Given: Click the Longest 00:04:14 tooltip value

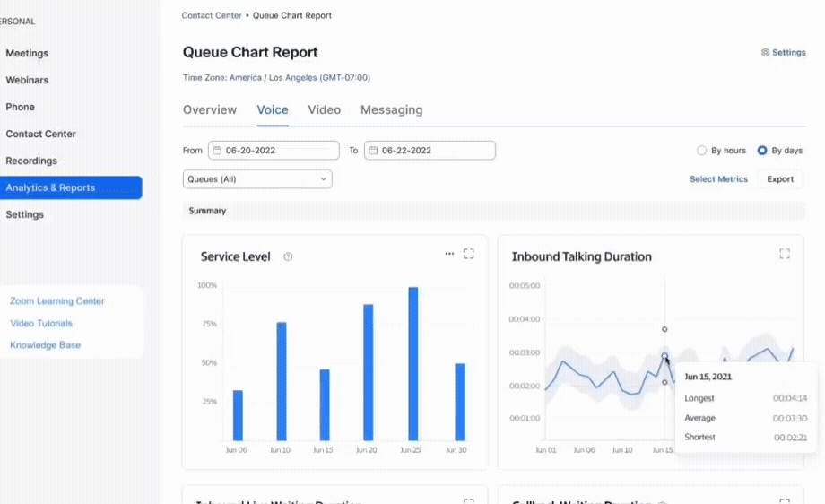Looking at the screenshot, I should [x=790, y=398].
